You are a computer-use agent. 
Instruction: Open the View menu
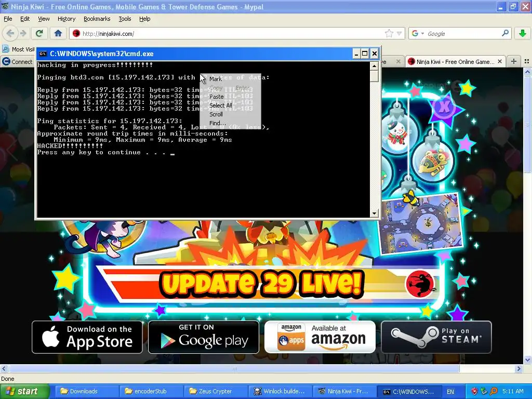click(x=44, y=19)
